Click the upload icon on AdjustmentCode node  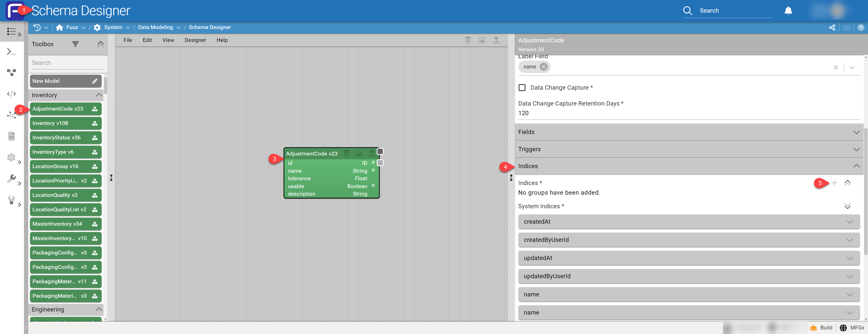click(x=371, y=153)
